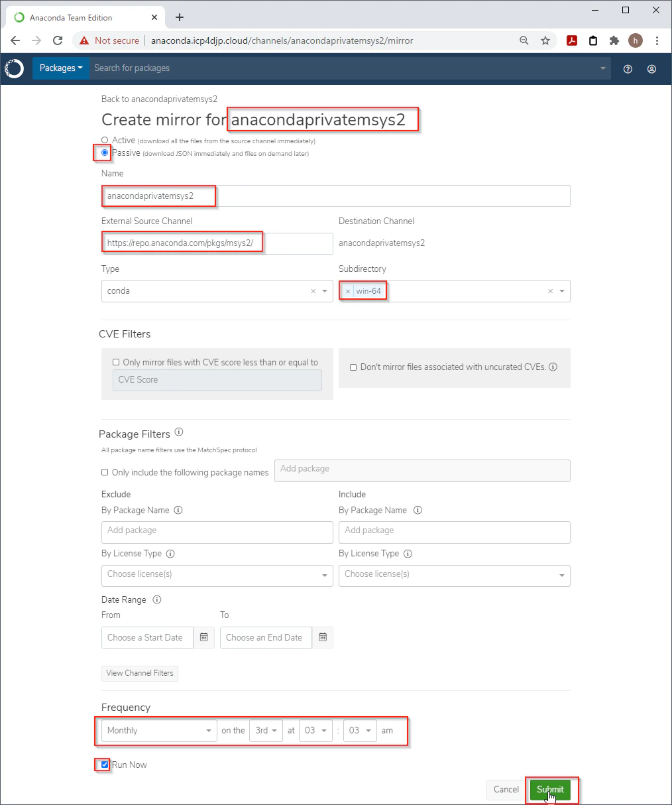This screenshot has width=672, height=805.
Task: Click the browser Forward arrow
Action: (x=36, y=40)
